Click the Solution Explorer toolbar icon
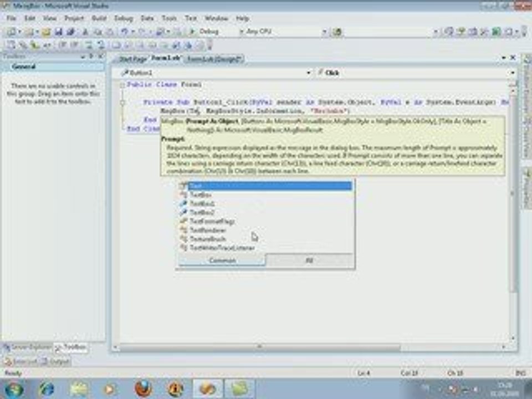 [449, 32]
